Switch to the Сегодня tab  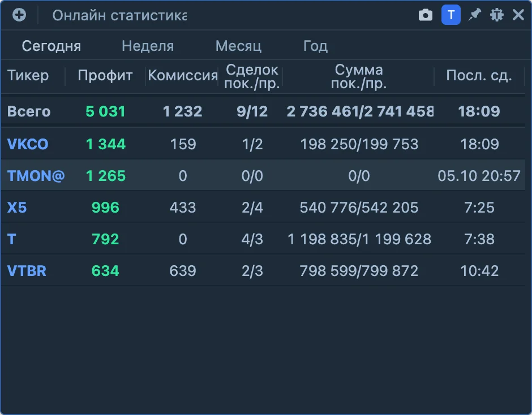52,46
